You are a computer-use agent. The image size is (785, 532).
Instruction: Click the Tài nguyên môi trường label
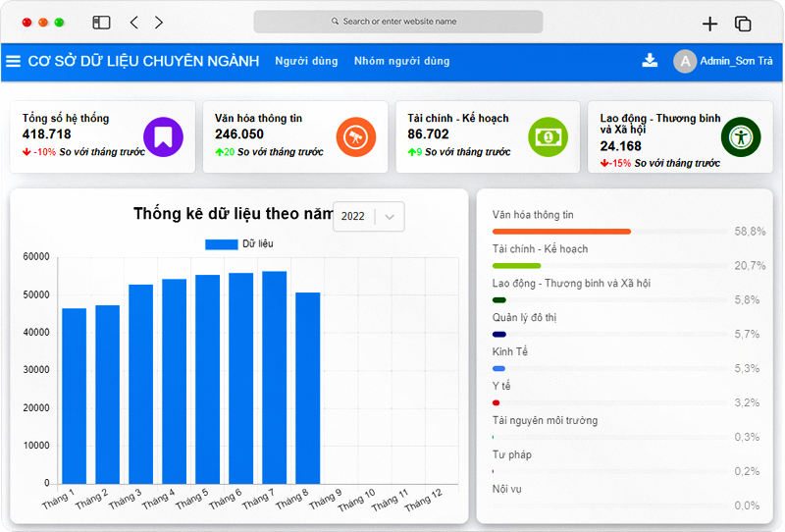tap(545, 420)
